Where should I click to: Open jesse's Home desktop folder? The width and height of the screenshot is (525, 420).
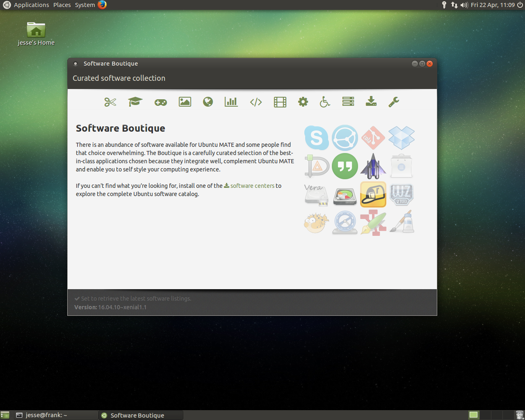click(x=36, y=34)
